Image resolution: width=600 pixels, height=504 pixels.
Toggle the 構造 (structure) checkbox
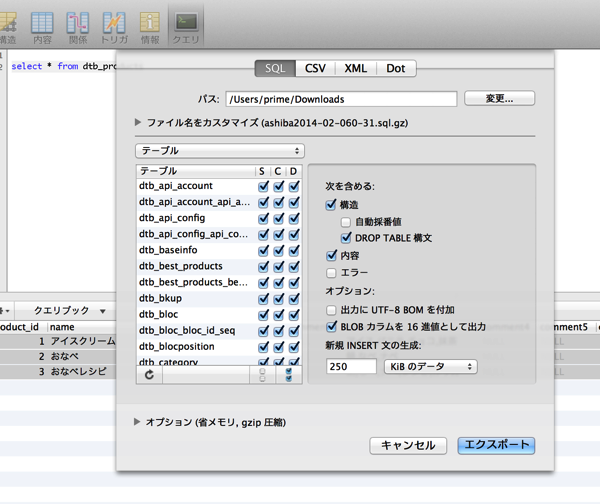coord(332,204)
